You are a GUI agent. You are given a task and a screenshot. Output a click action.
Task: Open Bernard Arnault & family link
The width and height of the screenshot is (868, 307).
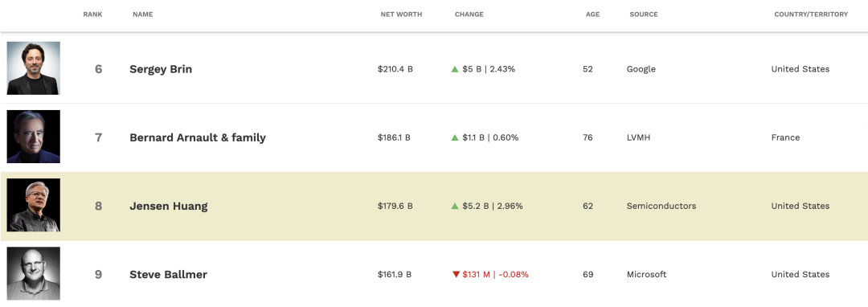tap(198, 137)
